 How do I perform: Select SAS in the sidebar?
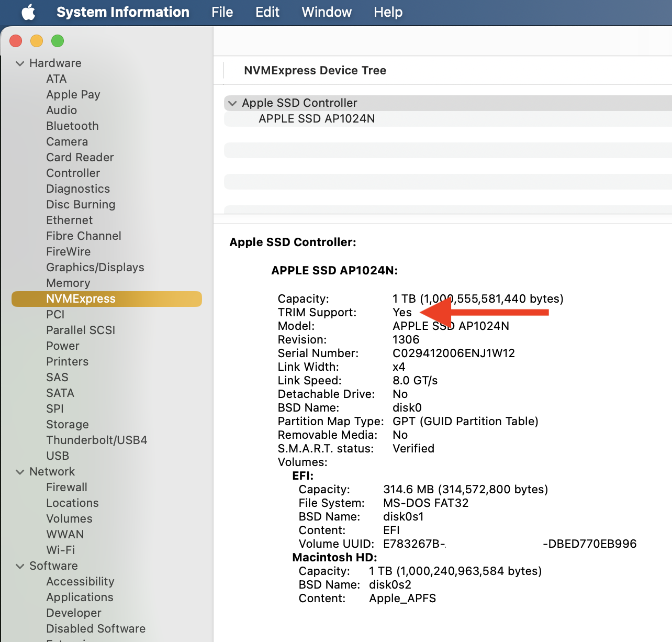(x=58, y=378)
